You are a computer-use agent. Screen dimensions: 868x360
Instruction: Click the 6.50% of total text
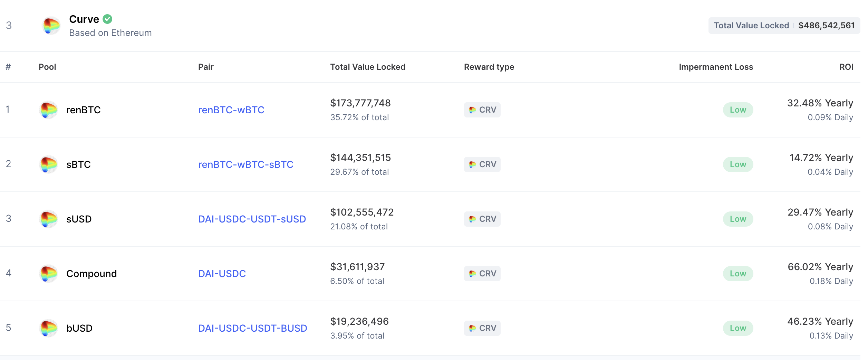click(x=357, y=281)
